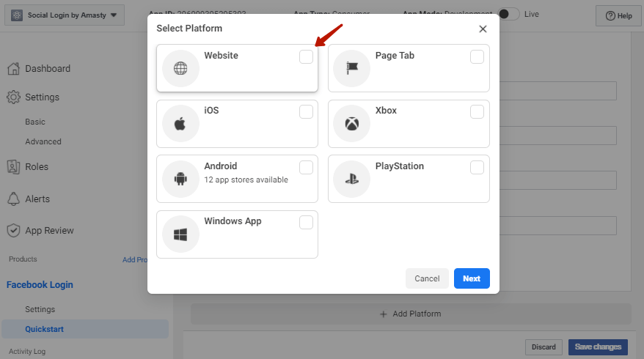Check the Website platform checkbox
The height and width of the screenshot is (359, 644).
[306, 56]
